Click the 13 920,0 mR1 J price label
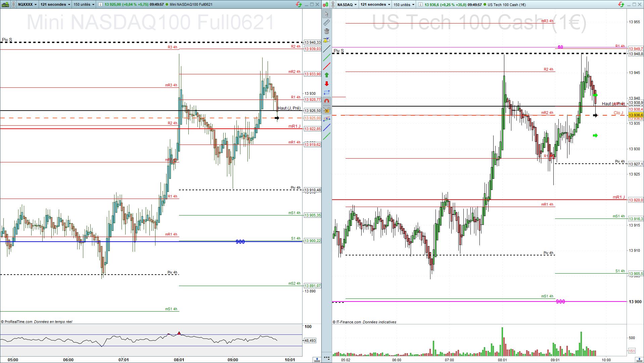 636,200
